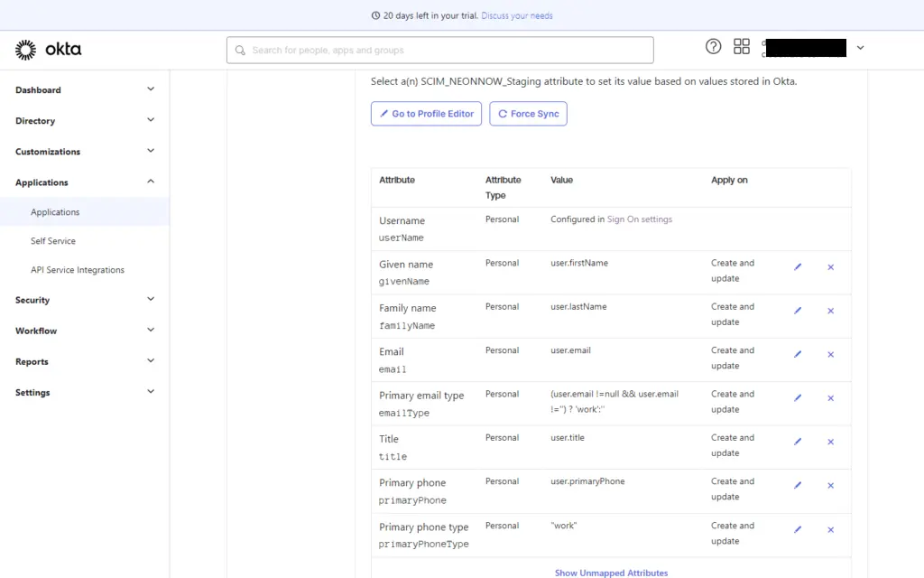This screenshot has width=924, height=578.
Task: Edit the Family name attribute mapping
Action: 797,311
